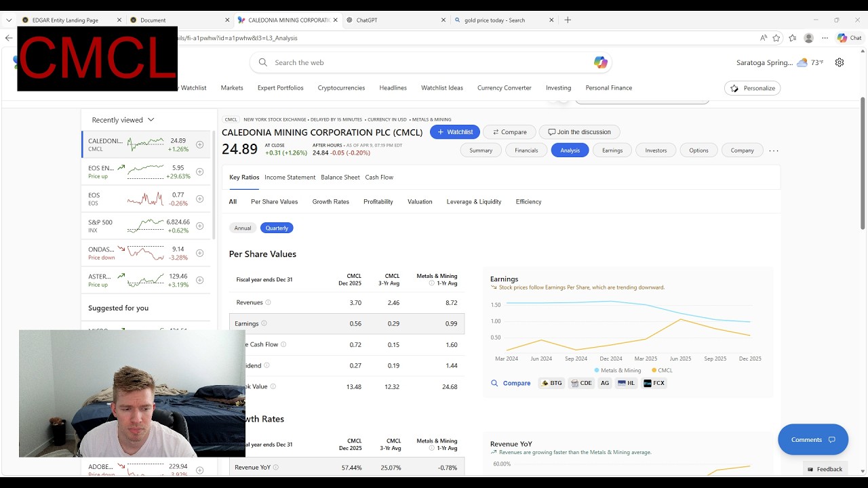Click the blue Watchlist button
This screenshot has width=868, height=488.
point(455,132)
